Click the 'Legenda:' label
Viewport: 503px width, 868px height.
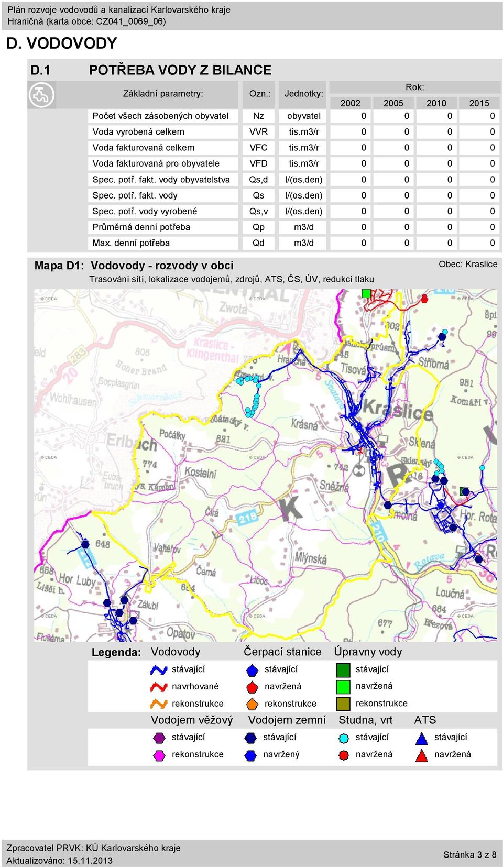(x=116, y=652)
